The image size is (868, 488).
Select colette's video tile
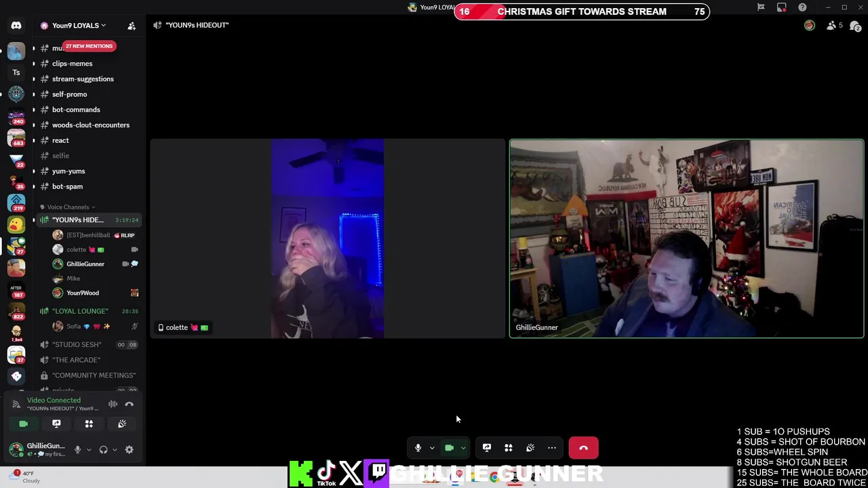point(328,239)
